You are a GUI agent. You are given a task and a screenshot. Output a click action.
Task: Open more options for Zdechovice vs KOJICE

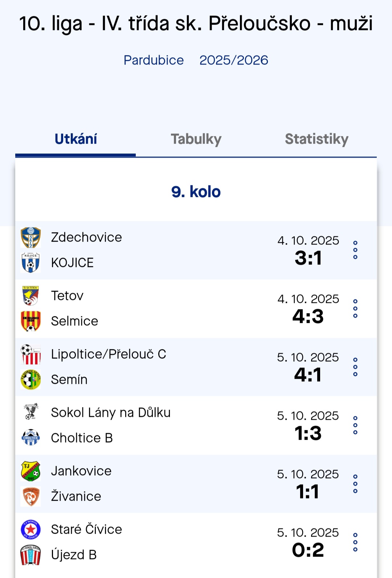pos(355,250)
